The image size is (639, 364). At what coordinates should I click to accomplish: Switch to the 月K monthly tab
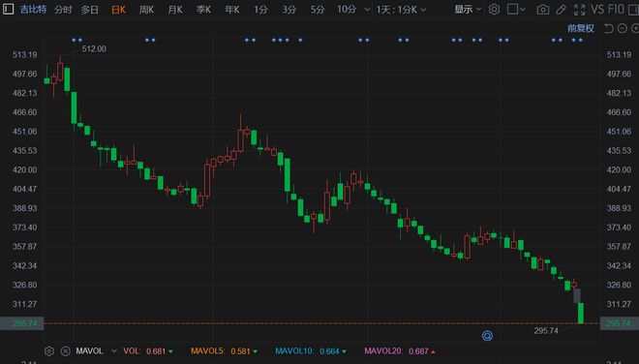[x=175, y=10]
